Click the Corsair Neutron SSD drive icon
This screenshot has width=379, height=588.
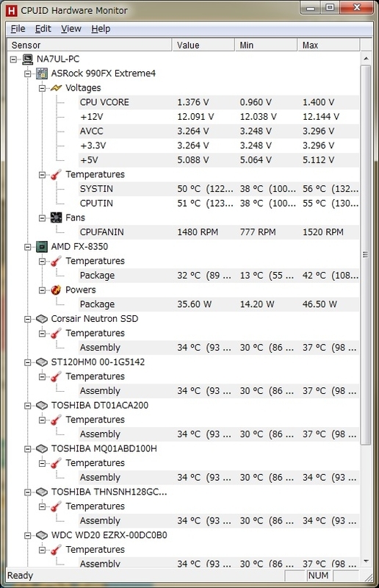pyautogui.click(x=42, y=319)
